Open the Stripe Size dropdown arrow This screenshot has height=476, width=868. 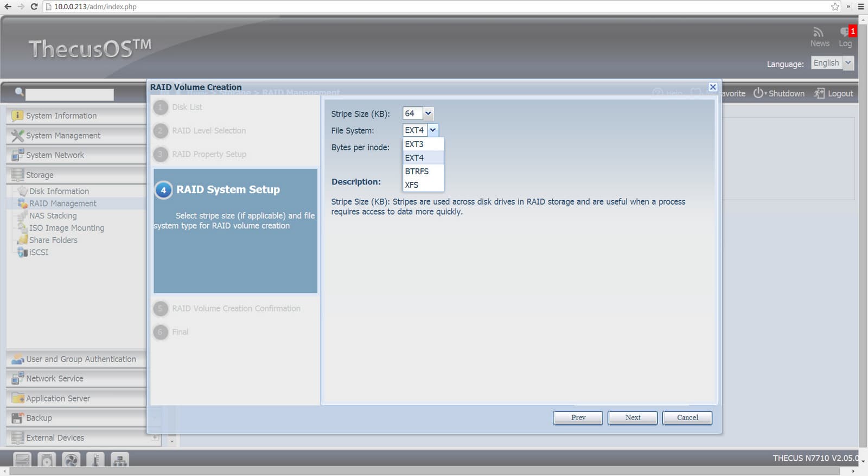(428, 113)
